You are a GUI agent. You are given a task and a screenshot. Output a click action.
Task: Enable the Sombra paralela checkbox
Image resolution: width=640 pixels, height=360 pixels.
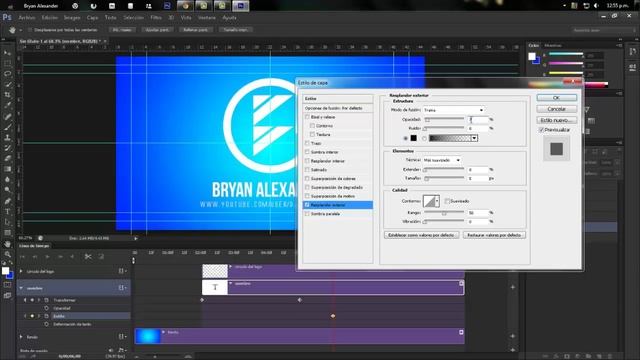click(307, 213)
